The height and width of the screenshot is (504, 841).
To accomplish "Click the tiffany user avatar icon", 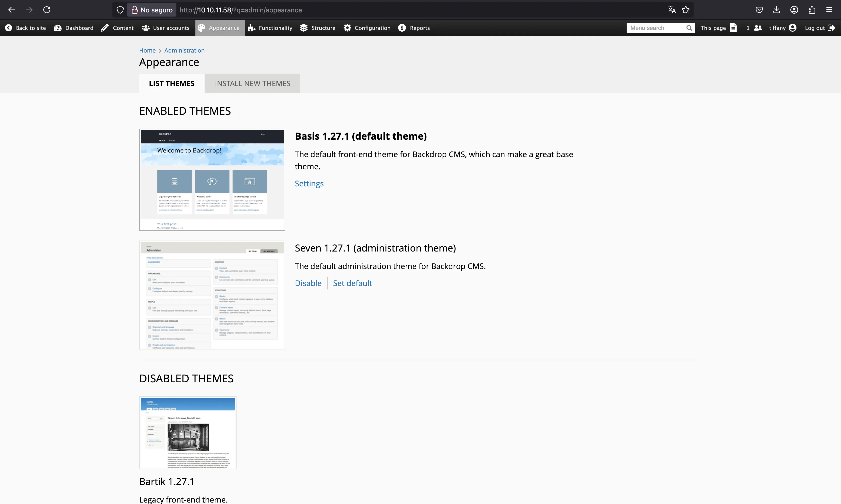I will click(793, 28).
